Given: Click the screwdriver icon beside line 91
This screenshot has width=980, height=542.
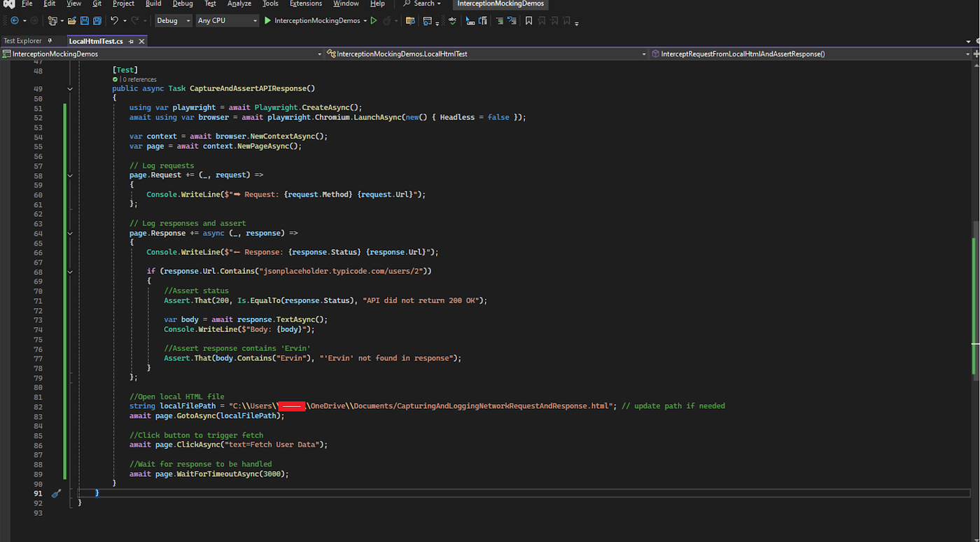Looking at the screenshot, I should 56,494.
